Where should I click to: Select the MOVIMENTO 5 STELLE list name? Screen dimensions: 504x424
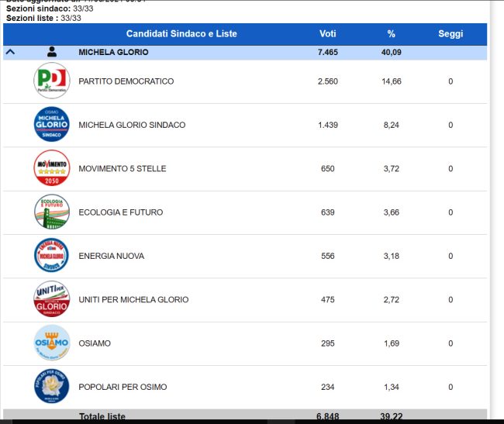pyautogui.click(x=122, y=169)
